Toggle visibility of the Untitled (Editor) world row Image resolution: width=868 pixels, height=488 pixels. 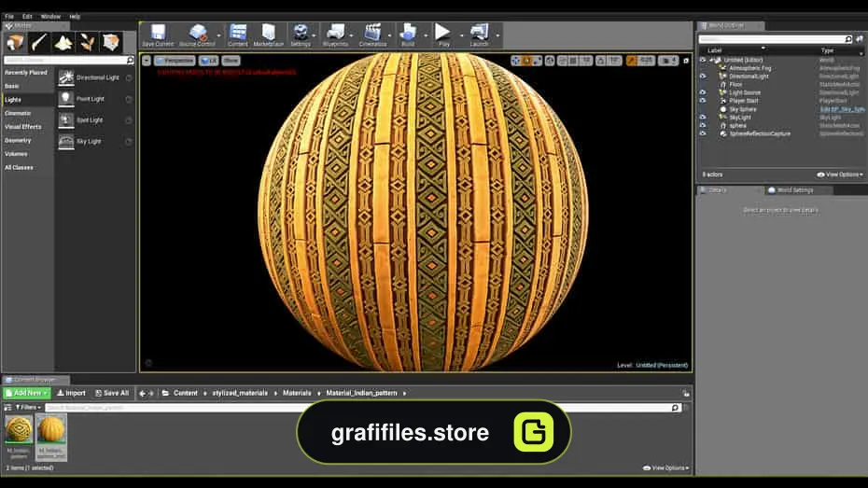click(x=703, y=60)
